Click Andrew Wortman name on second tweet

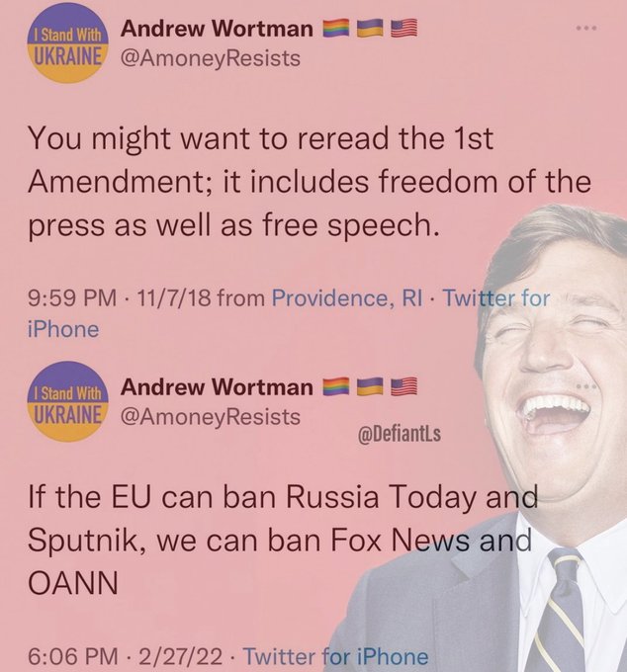[217, 387]
